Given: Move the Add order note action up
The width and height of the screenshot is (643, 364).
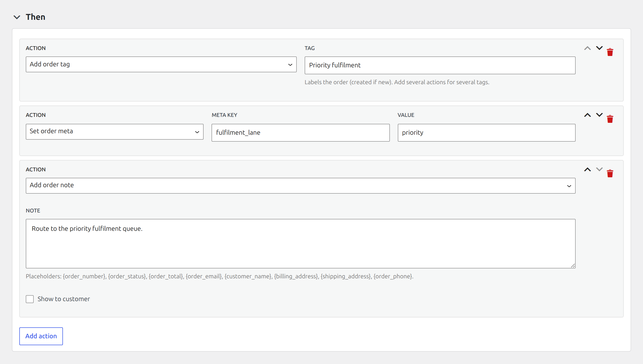Looking at the screenshot, I should (587, 170).
